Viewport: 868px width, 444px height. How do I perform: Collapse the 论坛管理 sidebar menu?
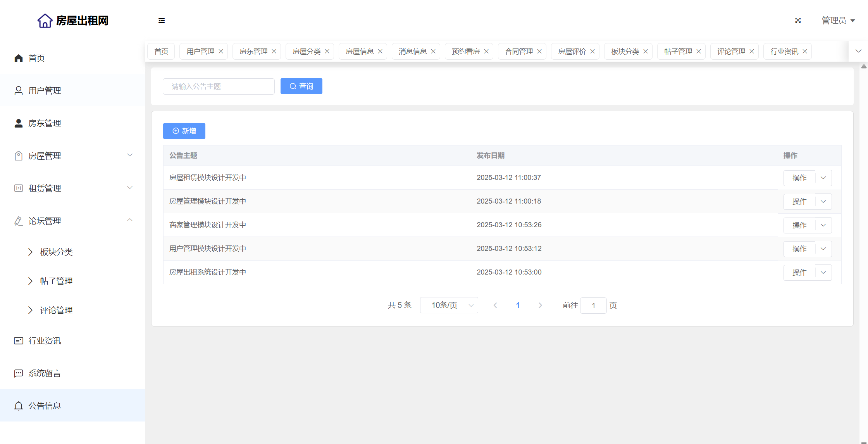(x=130, y=220)
